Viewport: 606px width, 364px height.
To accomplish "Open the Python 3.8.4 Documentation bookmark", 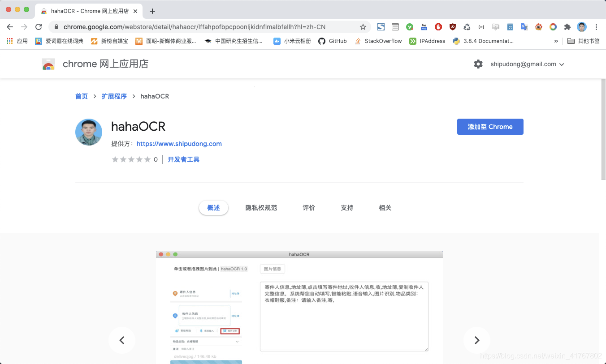I will [483, 41].
